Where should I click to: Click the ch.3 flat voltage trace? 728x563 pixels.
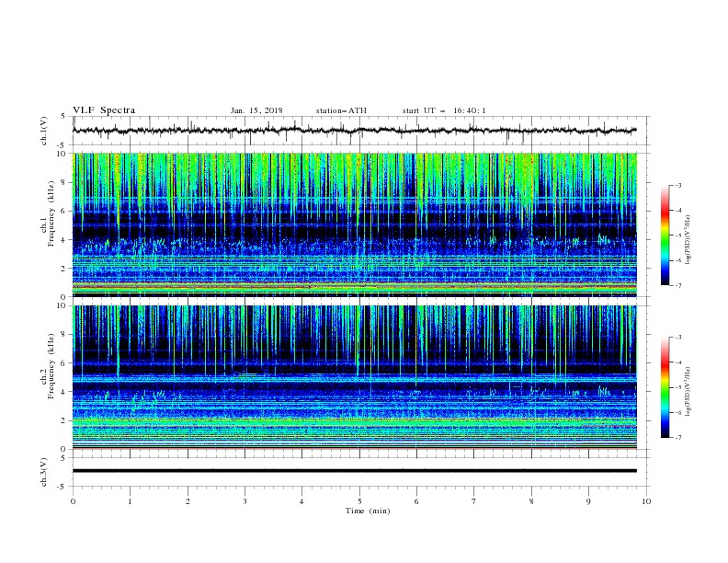coord(355,471)
